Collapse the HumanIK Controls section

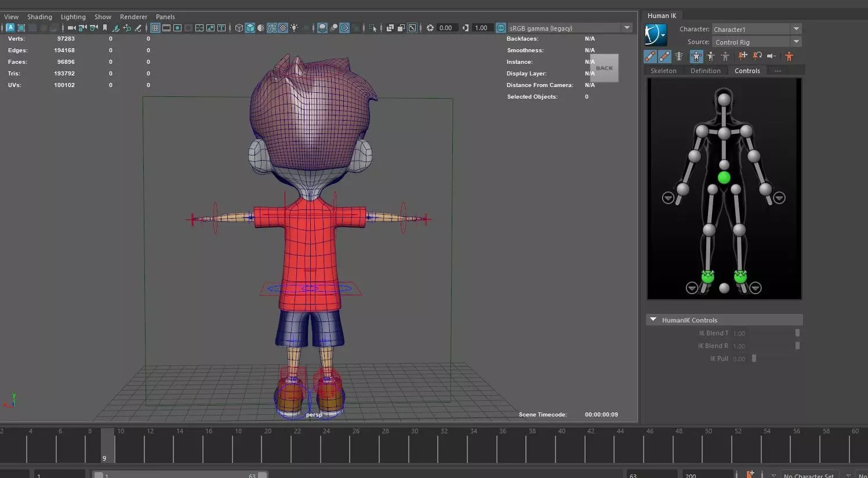pyautogui.click(x=653, y=320)
